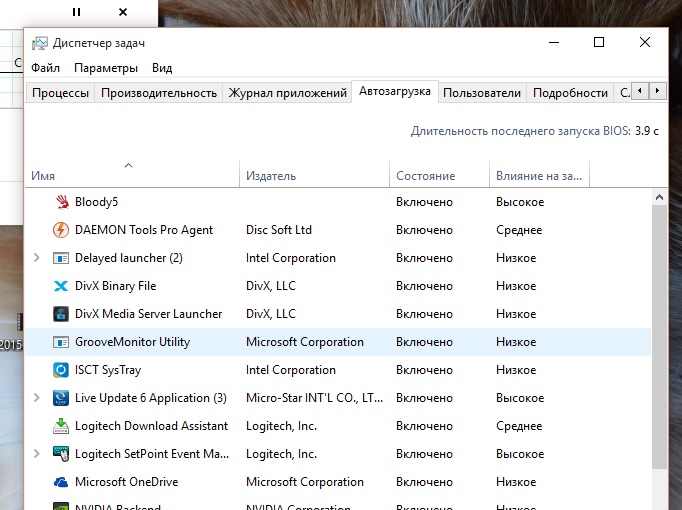Select the Microsoft OneDrive entry
682x510 pixels.
pyautogui.click(x=127, y=482)
